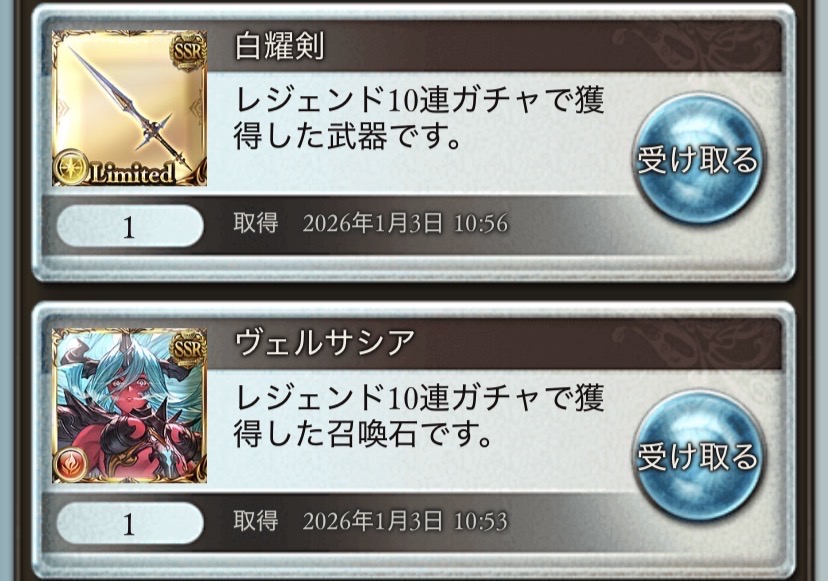The image size is (828, 581).
Task: Click fire element icon on ヴェルサシア
Action: pyautogui.click(x=69, y=465)
